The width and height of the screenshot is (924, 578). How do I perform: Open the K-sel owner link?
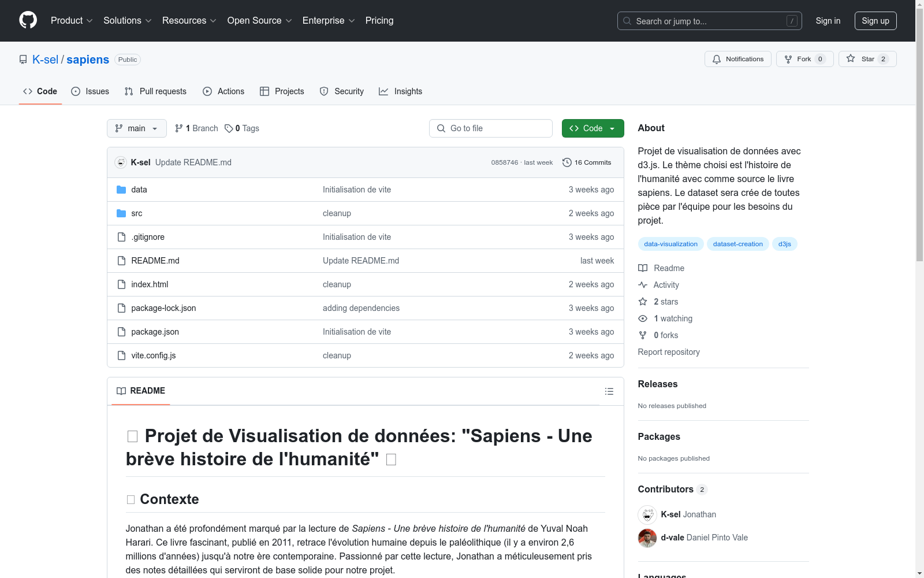click(x=45, y=60)
